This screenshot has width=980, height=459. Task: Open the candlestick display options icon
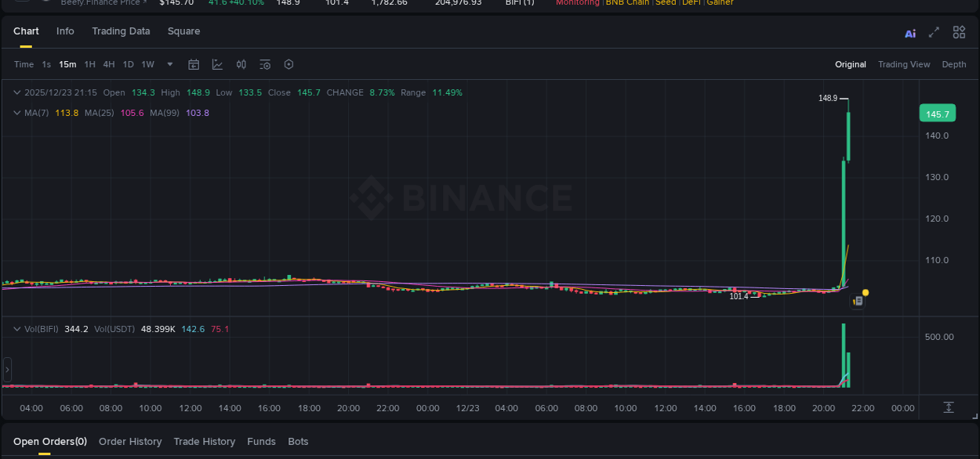(241, 64)
